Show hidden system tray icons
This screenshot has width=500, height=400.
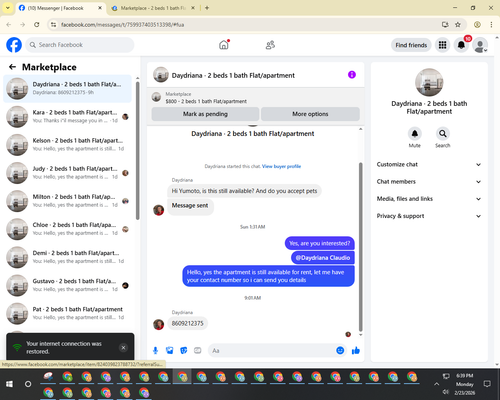pos(436,384)
